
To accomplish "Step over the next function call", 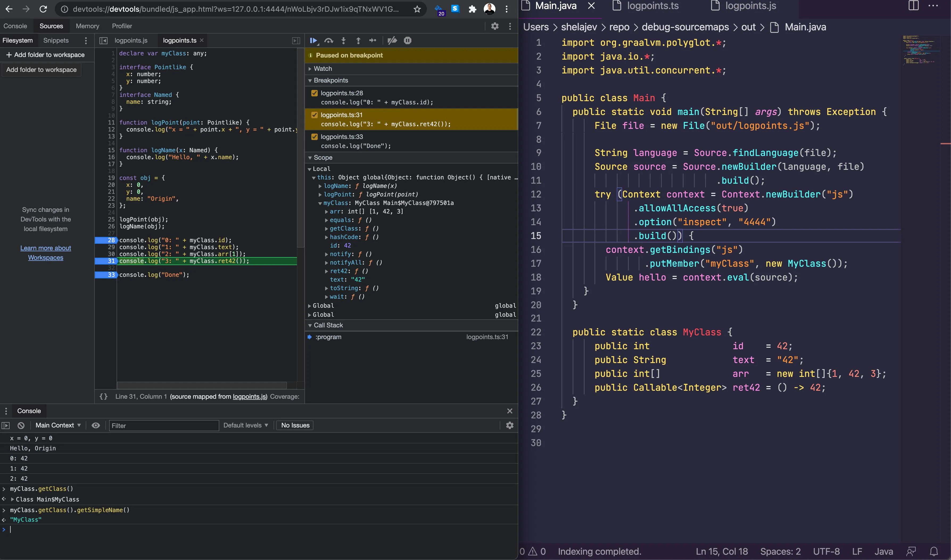I will pos(329,40).
